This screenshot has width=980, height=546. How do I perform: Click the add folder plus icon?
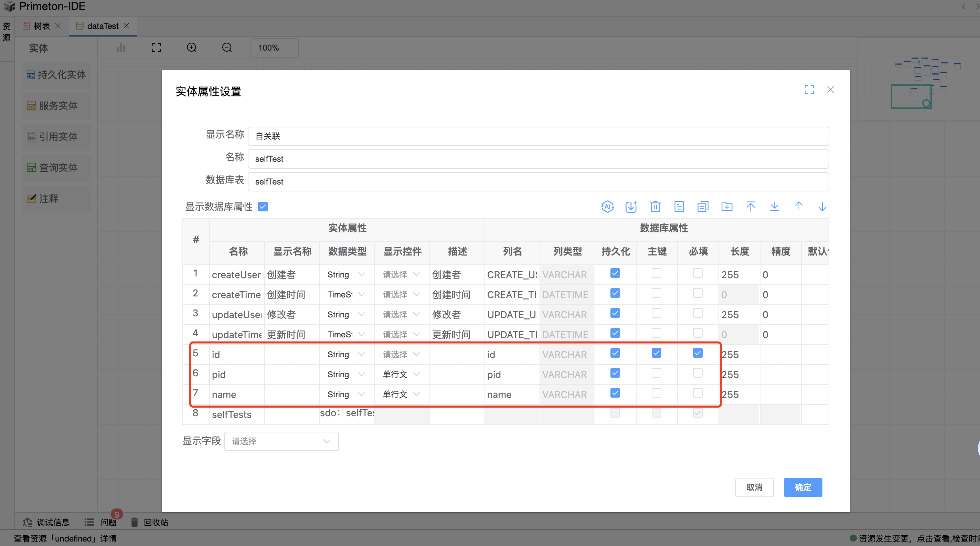point(727,207)
